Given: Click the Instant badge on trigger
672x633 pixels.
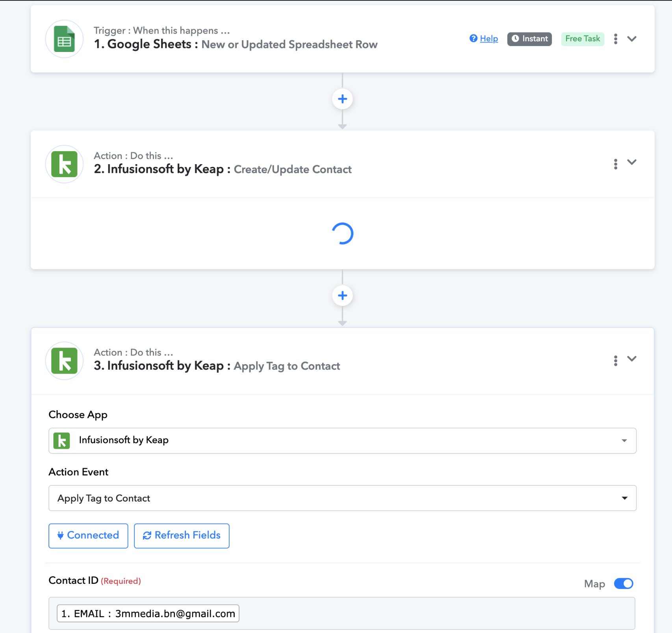Looking at the screenshot, I should [x=529, y=39].
